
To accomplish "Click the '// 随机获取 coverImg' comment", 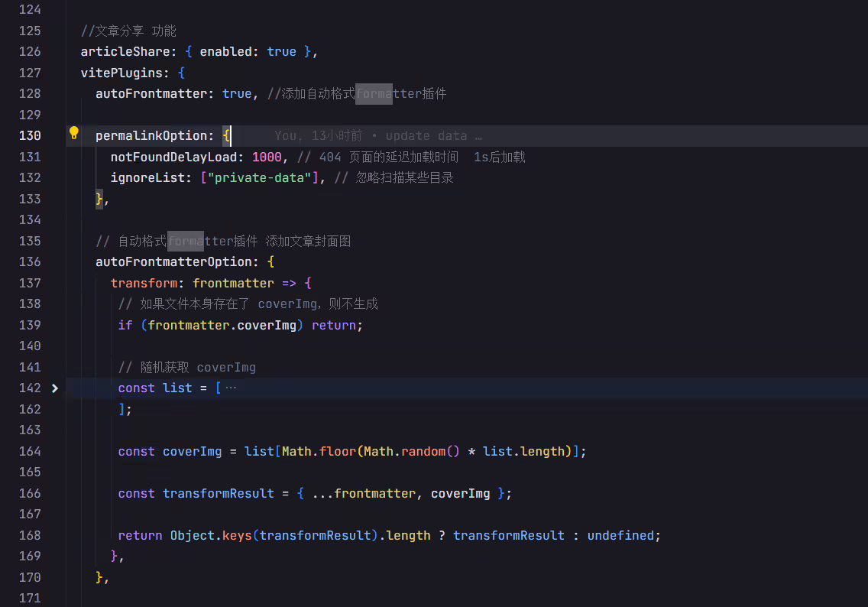I will coord(187,367).
